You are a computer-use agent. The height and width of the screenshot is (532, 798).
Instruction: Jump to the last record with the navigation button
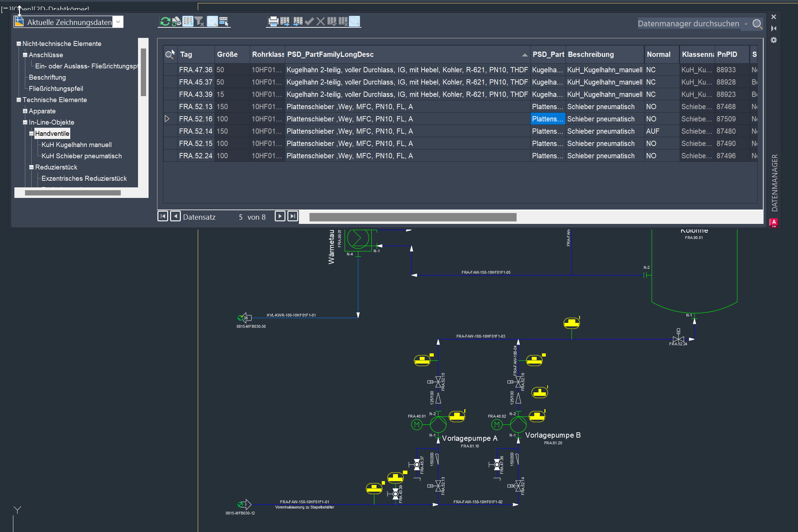tap(292, 216)
